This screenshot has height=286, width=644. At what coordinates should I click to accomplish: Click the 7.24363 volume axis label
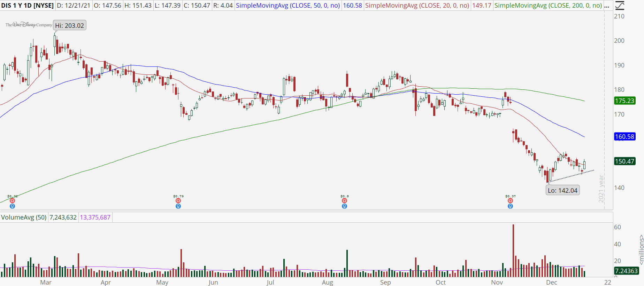(x=626, y=271)
